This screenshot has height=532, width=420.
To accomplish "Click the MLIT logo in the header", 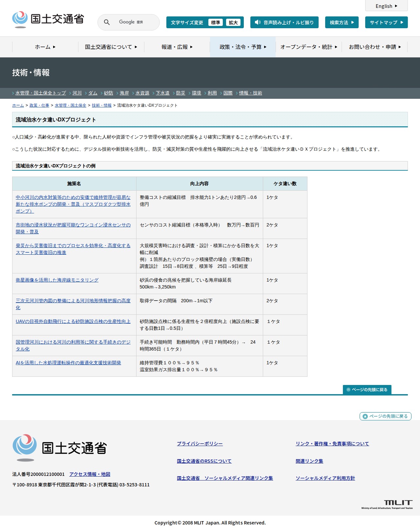I will coord(48,19).
